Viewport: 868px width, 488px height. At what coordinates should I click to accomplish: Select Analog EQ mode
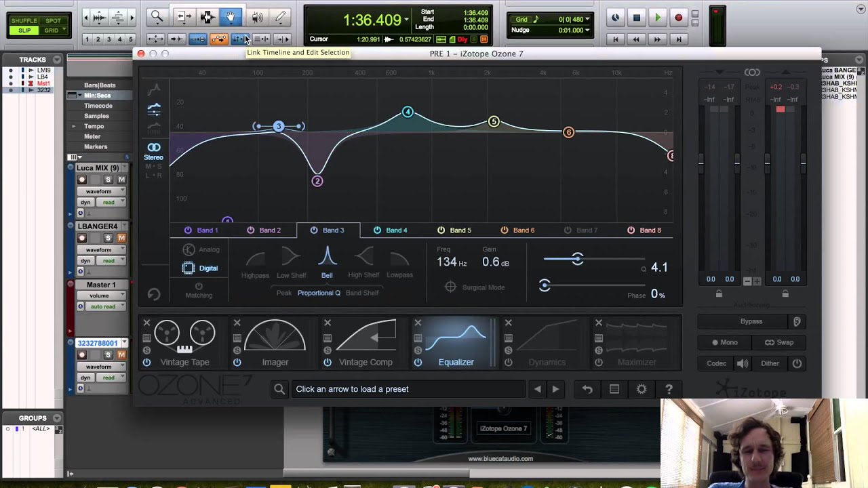tap(201, 249)
